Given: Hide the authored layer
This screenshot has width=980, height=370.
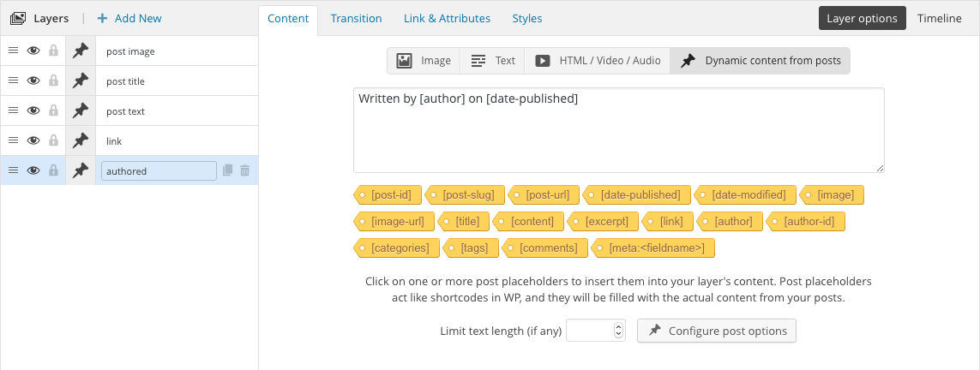Looking at the screenshot, I should (33, 170).
